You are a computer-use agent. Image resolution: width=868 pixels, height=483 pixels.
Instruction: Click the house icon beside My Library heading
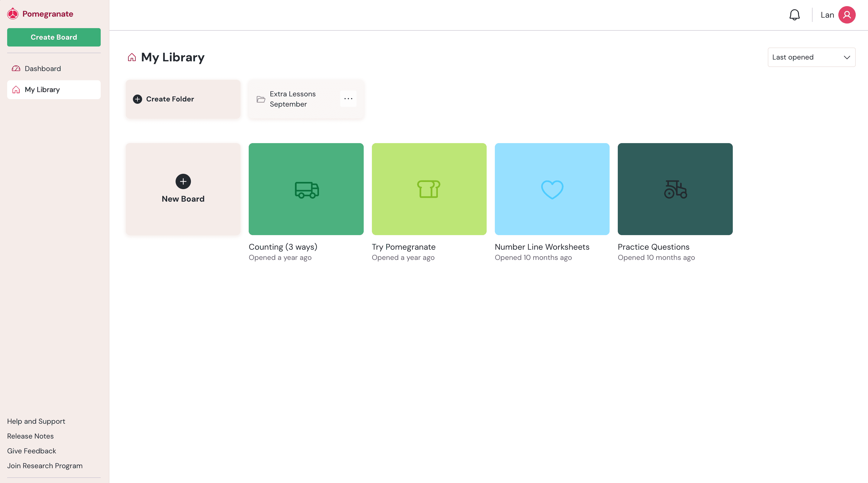tap(132, 57)
